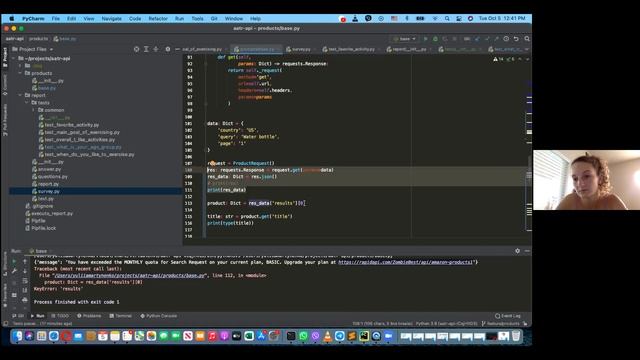
Task: Expand the common folder
Action: pos(33,110)
